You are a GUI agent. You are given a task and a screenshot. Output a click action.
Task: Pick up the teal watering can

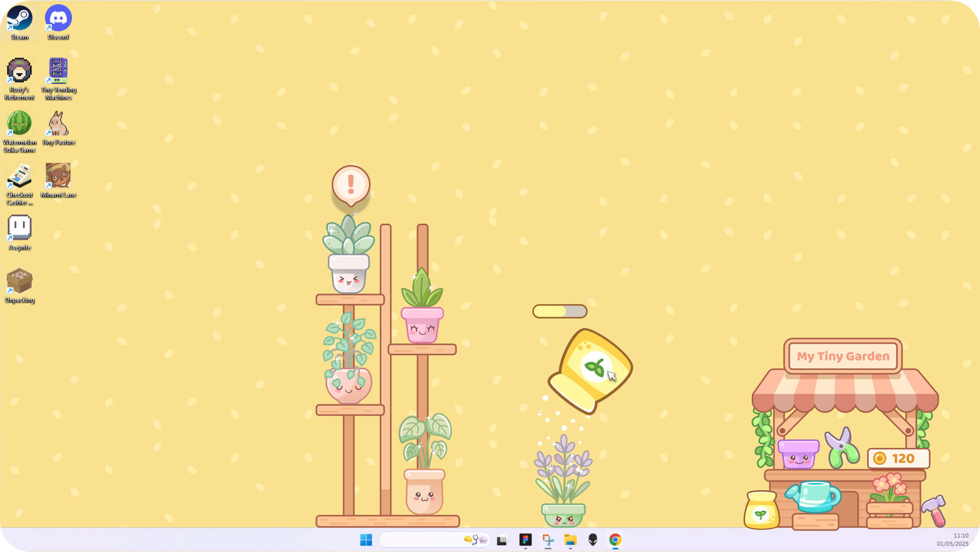click(814, 496)
